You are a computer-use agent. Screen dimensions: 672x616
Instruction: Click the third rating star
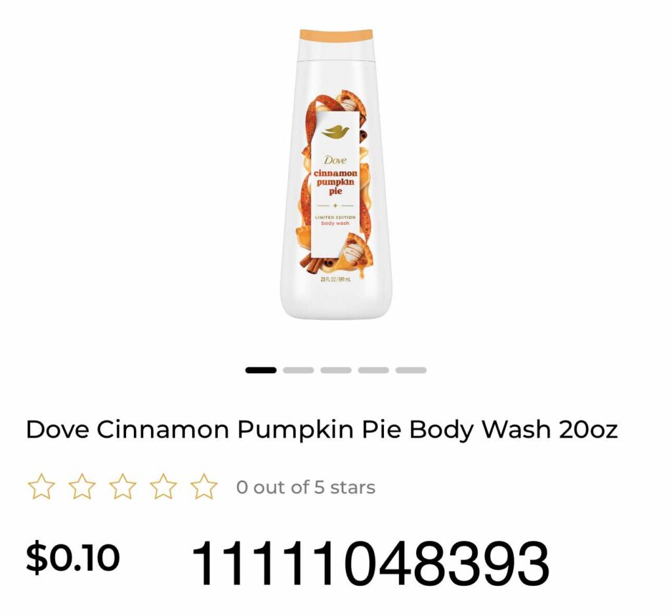tap(123, 487)
